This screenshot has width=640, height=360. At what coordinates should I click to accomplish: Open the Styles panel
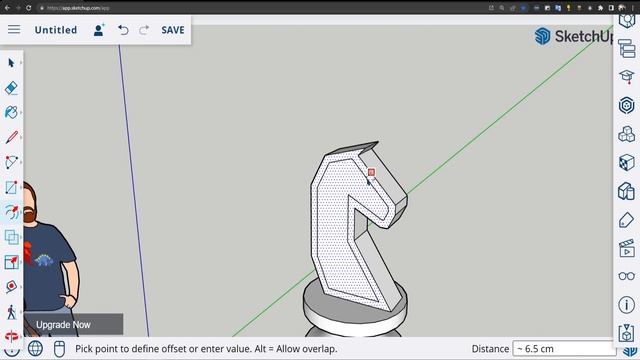627,191
